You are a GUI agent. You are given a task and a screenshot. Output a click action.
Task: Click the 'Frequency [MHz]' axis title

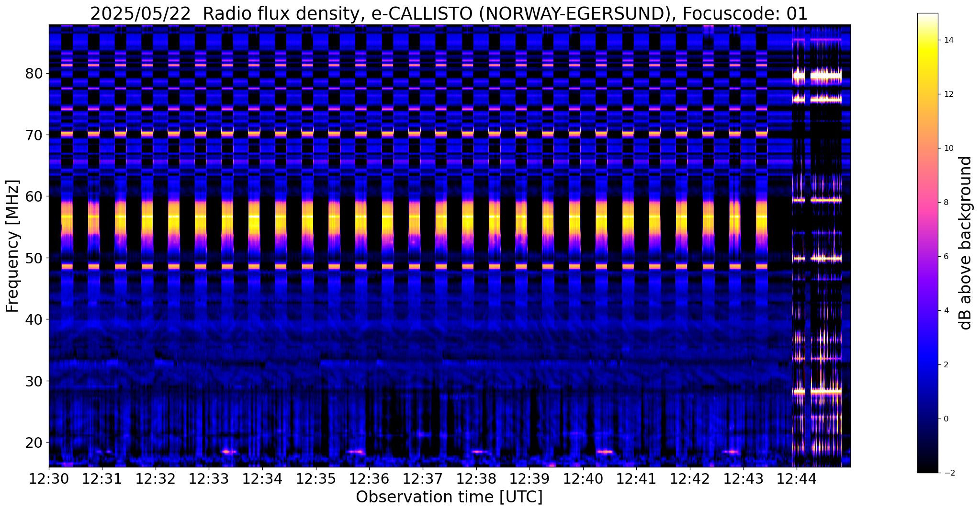13,246
